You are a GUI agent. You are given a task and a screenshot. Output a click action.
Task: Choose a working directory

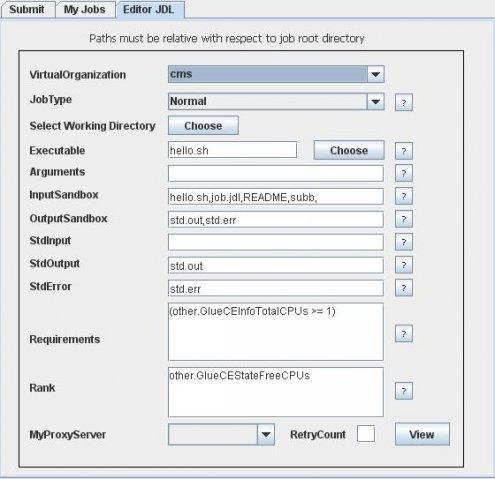click(x=203, y=125)
